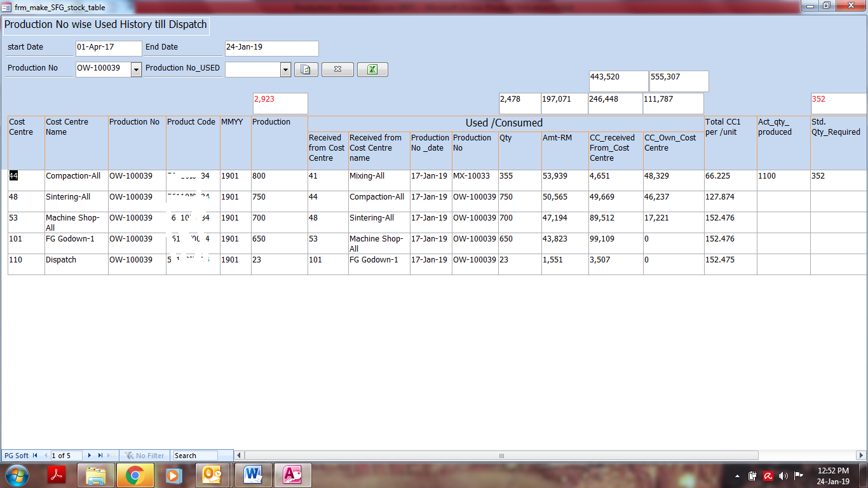Click the Amt-RM value 53,939

(x=565, y=180)
